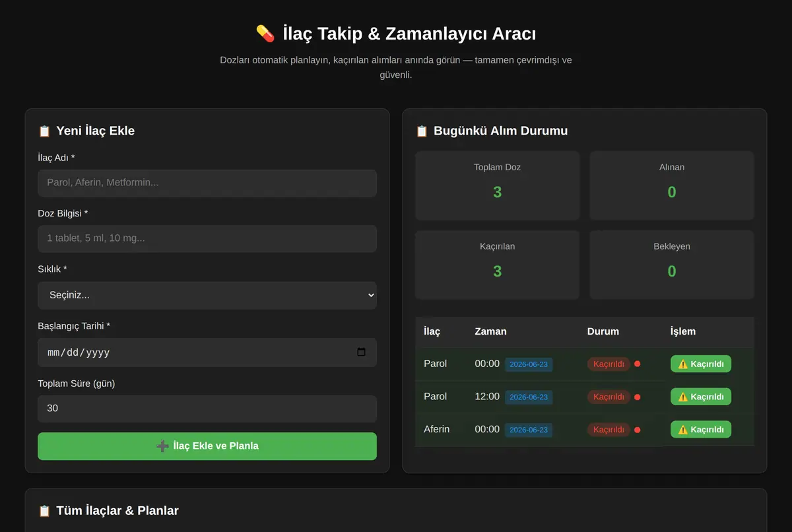792x532 pixels.
Task: Click the Toplam Süre field showing 30
Action: pyautogui.click(x=207, y=409)
